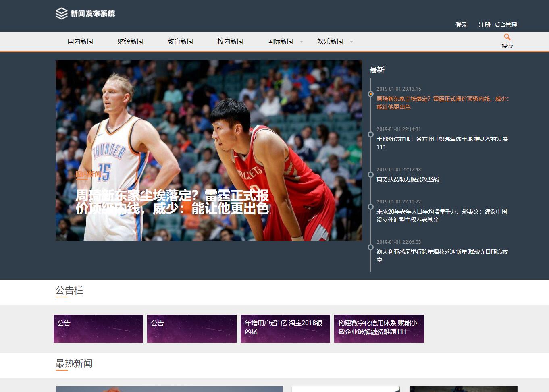Viewport: 549px width, 392px height.
Task: Open the 商务扶贫助力脱贫攻坚战 article
Action: coord(408,179)
